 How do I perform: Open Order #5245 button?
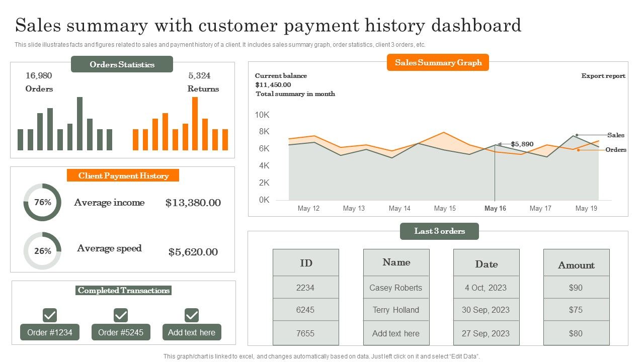(121, 332)
